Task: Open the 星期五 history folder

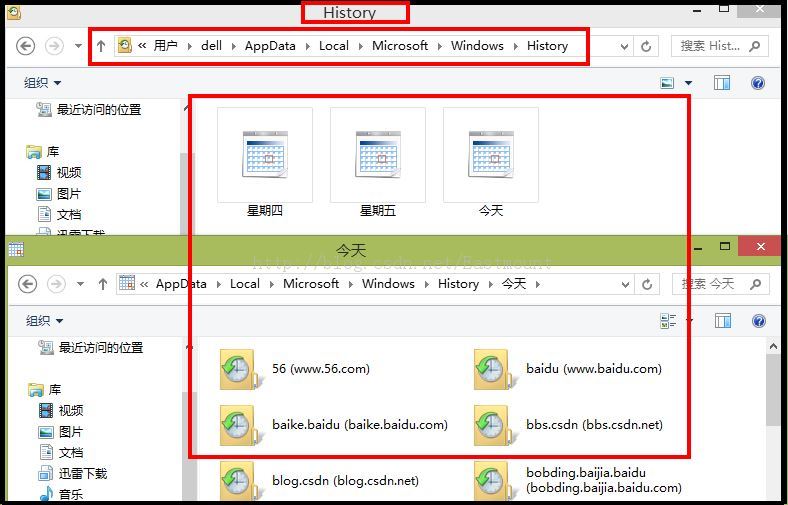Action: [x=378, y=162]
